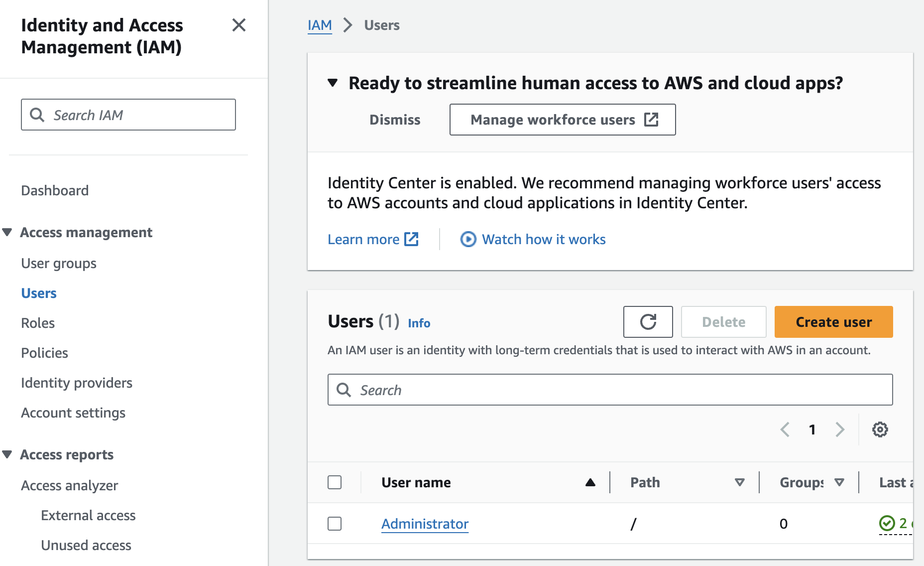Click the Users breadcrumb text
The height and width of the screenshot is (566, 924).
pyautogui.click(x=382, y=25)
